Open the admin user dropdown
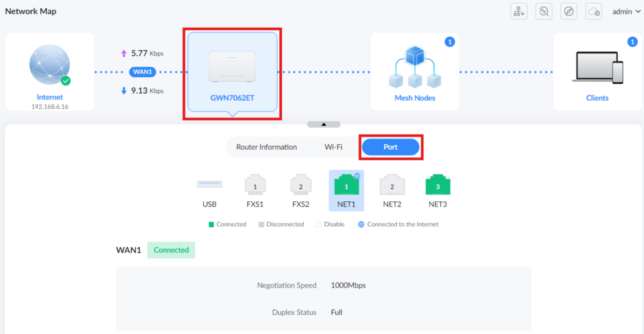The image size is (644, 334). click(626, 11)
